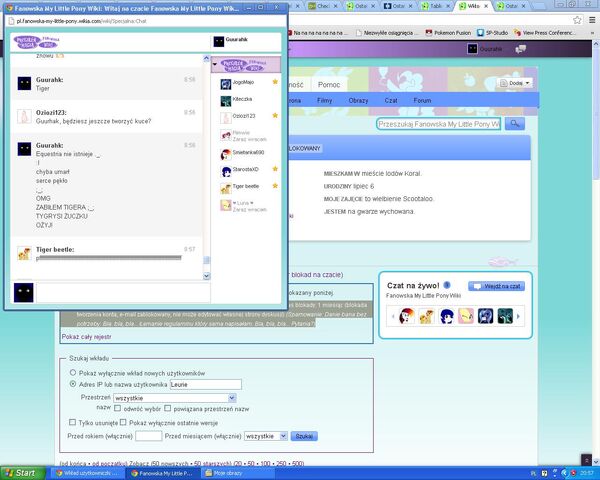This screenshot has width=600, height=480.
Task: Open Tiger beetle's avatar in chat user list
Action: coord(226,188)
